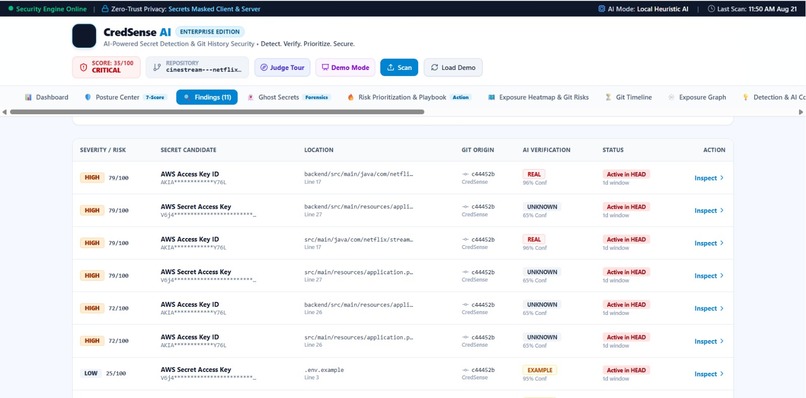Click the horizontal tab scrollbar thumb
This screenshot has width=806, height=398.
point(217,112)
